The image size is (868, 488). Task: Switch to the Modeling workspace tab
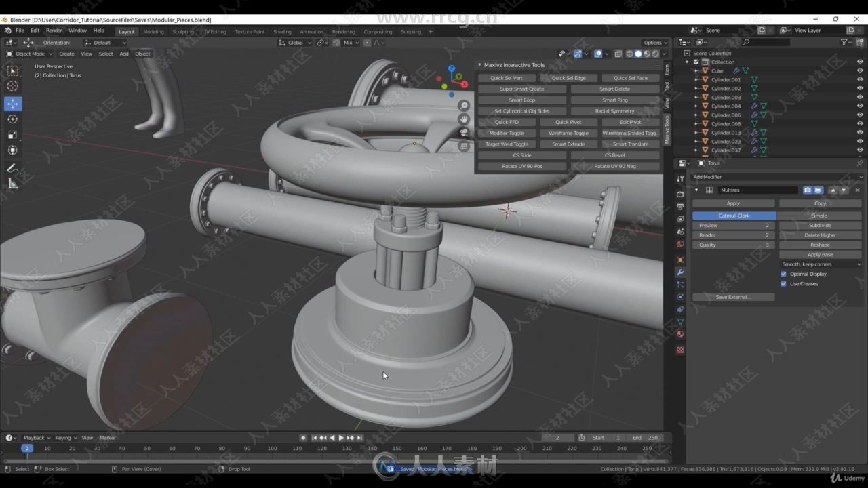click(153, 31)
